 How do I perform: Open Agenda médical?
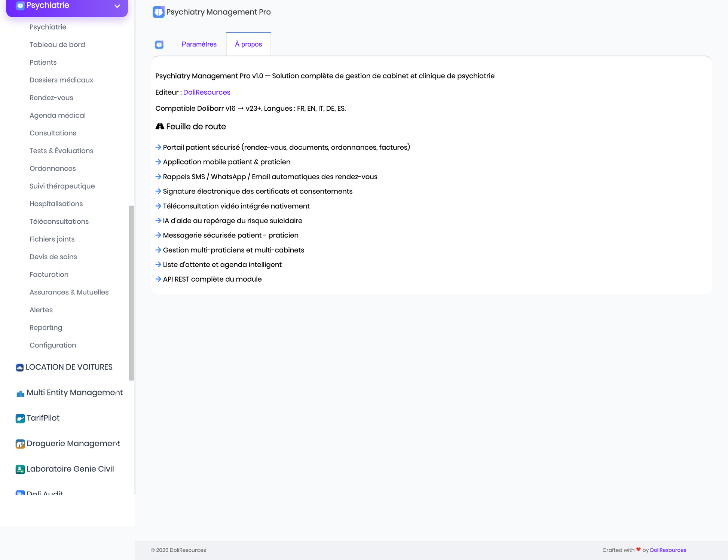(58, 115)
